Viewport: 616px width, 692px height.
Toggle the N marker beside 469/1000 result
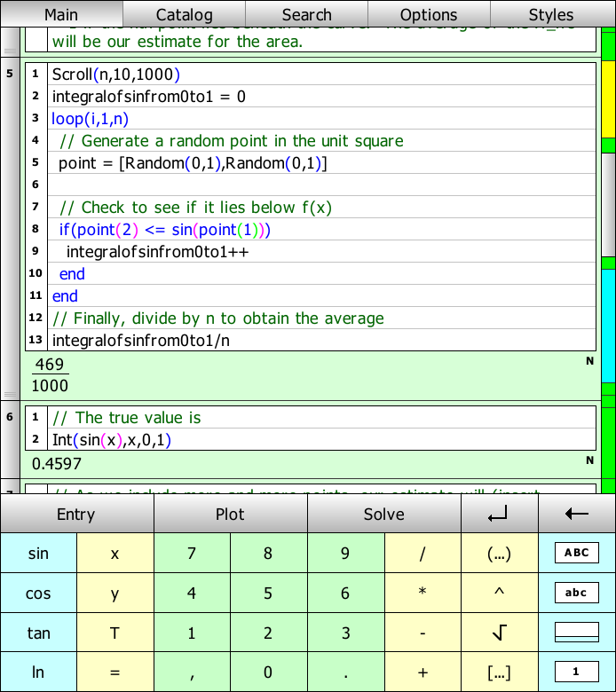(x=589, y=361)
